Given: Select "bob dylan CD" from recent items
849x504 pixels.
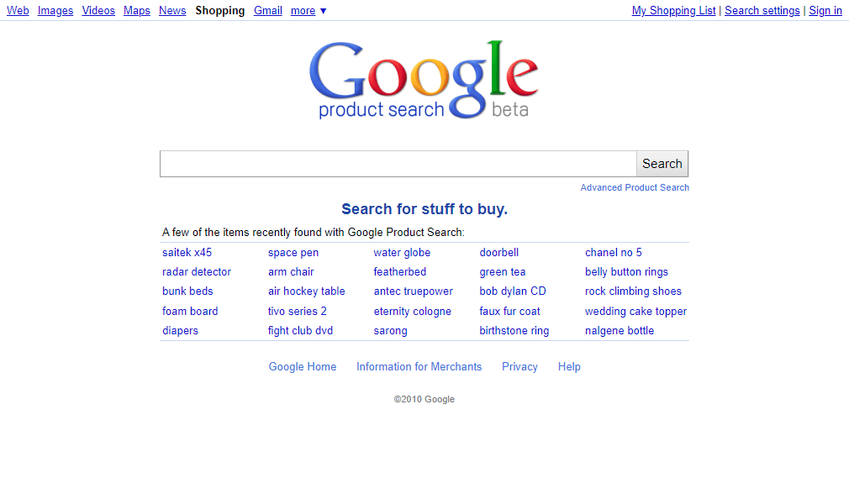Looking at the screenshot, I should point(513,291).
